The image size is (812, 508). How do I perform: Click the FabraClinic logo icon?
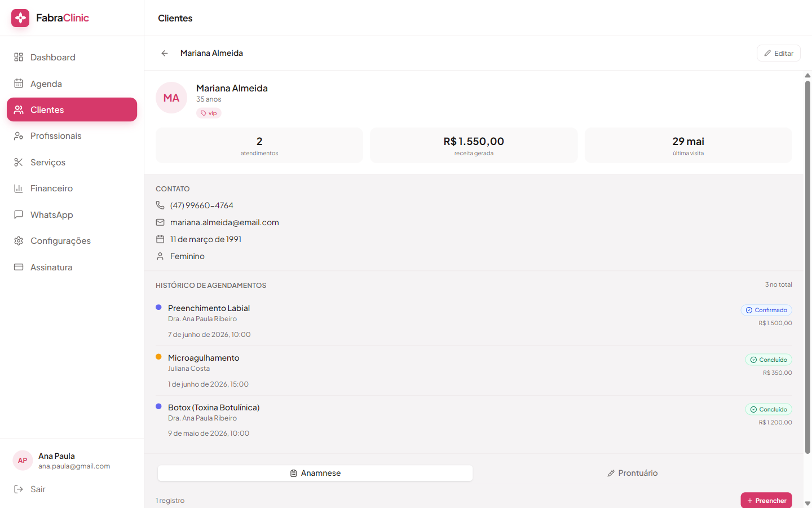point(20,18)
